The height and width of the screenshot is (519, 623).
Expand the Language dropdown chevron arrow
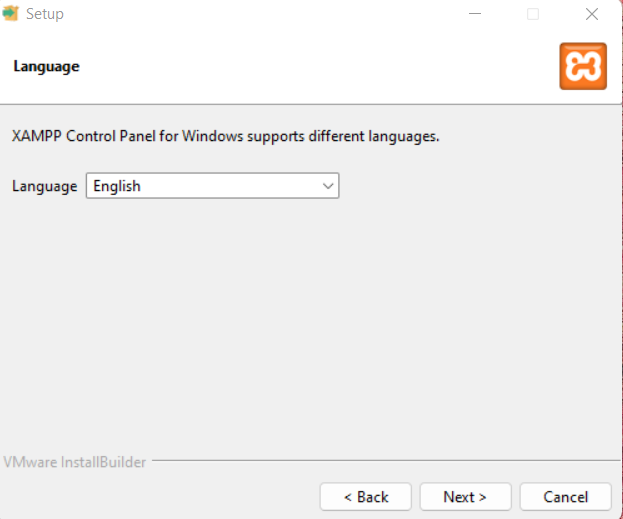328,186
